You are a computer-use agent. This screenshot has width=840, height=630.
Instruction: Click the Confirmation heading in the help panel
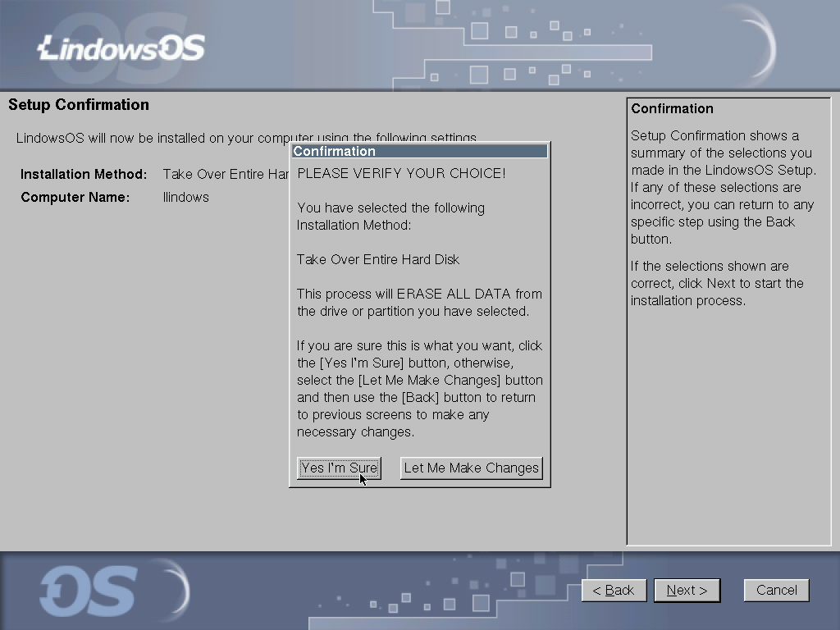coord(672,109)
